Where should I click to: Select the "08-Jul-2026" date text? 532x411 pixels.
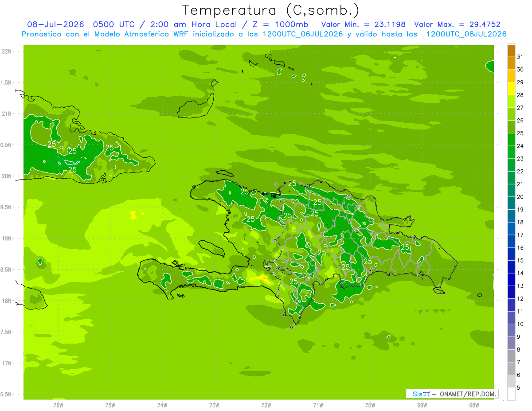click(55, 24)
